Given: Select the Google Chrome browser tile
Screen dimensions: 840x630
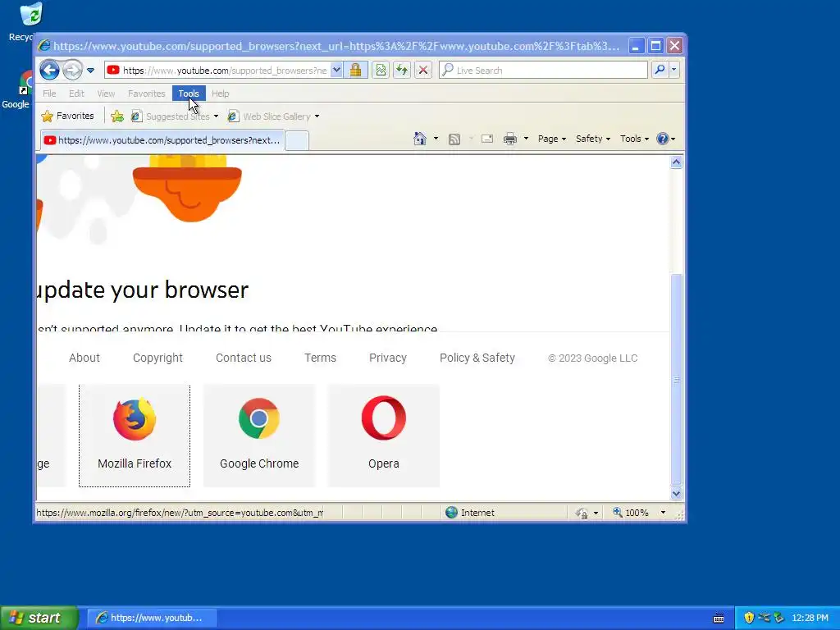Looking at the screenshot, I should [x=259, y=436].
